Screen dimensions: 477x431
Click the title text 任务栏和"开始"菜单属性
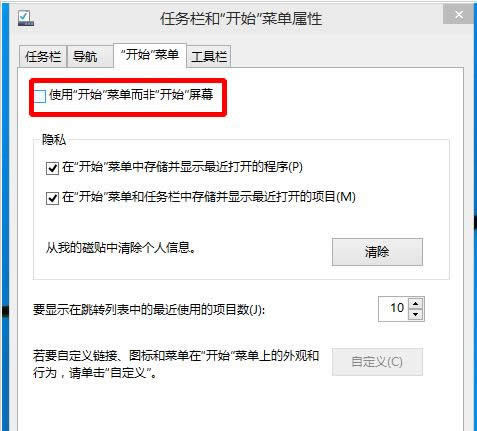click(x=241, y=19)
